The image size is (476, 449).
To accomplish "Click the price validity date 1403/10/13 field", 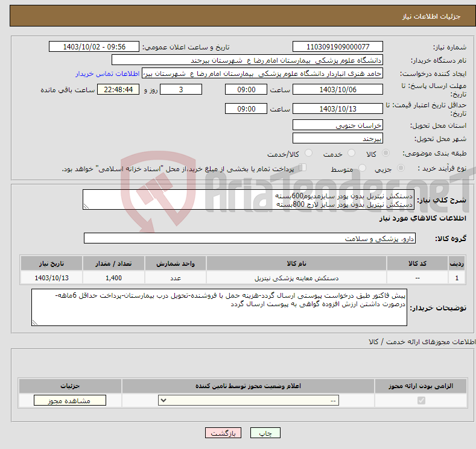I will [338, 109].
